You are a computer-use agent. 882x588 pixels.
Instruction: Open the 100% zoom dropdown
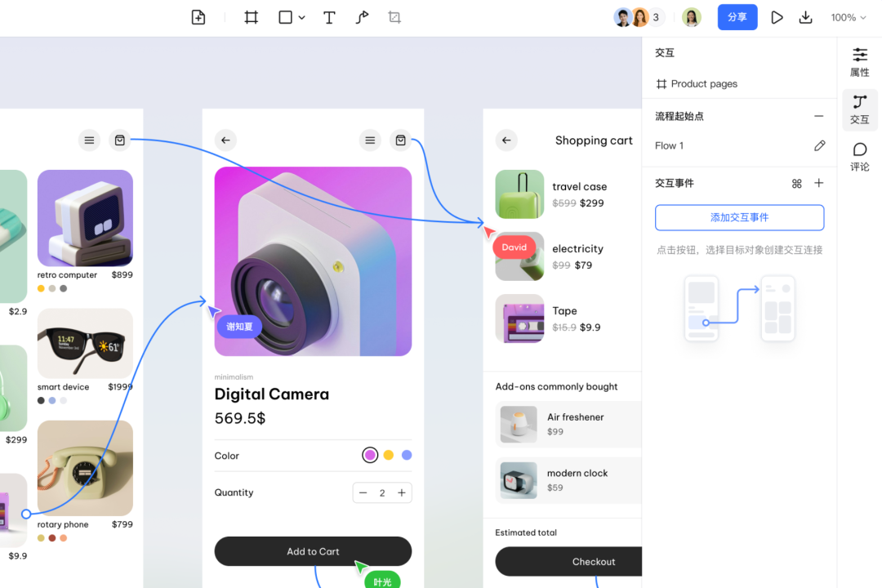(x=849, y=17)
